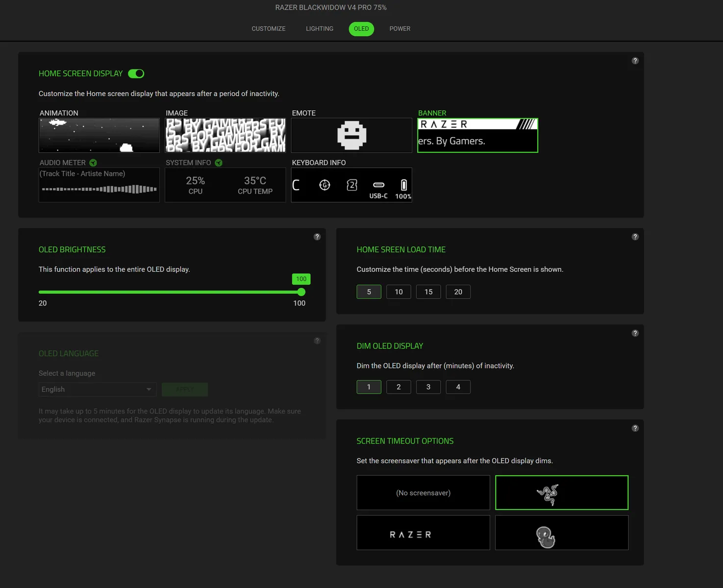723x588 pixels.
Task: Select the RAZER wordmark screensaver
Action: click(x=423, y=533)
